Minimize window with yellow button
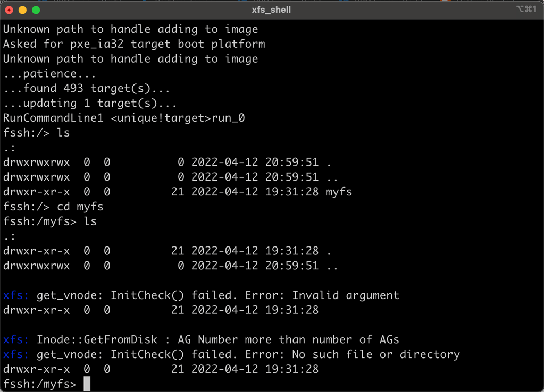This screenshot has height=392, width=544. [x=22, y=10]
